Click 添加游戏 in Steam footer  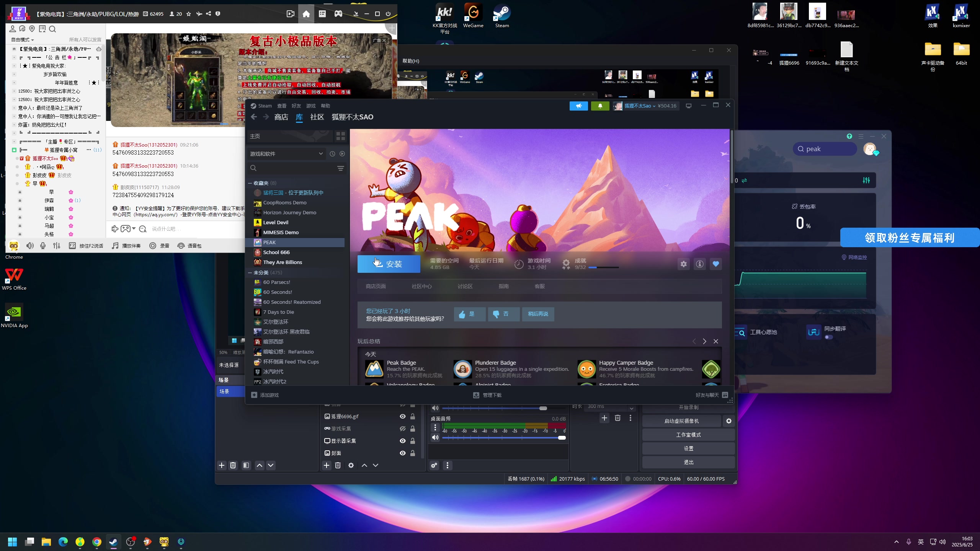coord(265,395)
